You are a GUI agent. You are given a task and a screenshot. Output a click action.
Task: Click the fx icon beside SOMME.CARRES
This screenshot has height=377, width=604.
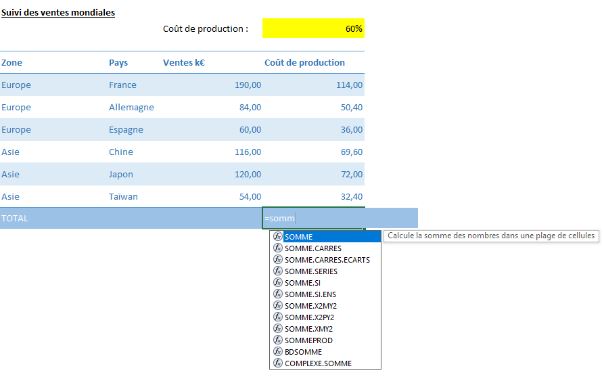pos(278,248)
